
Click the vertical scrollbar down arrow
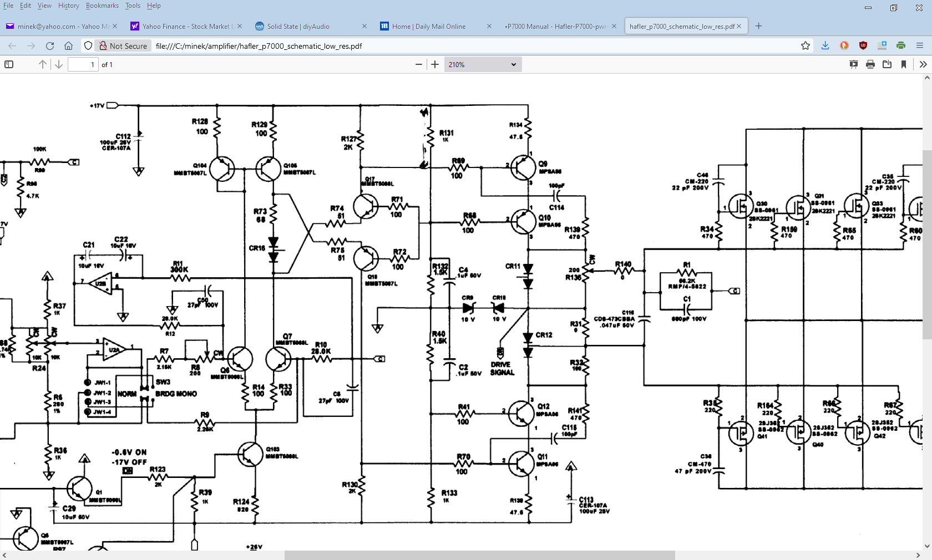coord(927,546)
